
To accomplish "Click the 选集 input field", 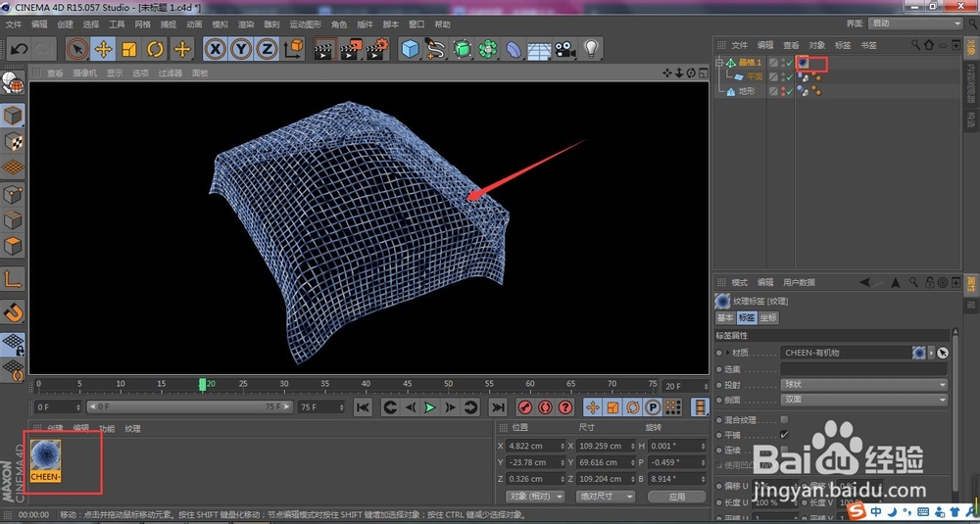I will (x=863, y=369).
